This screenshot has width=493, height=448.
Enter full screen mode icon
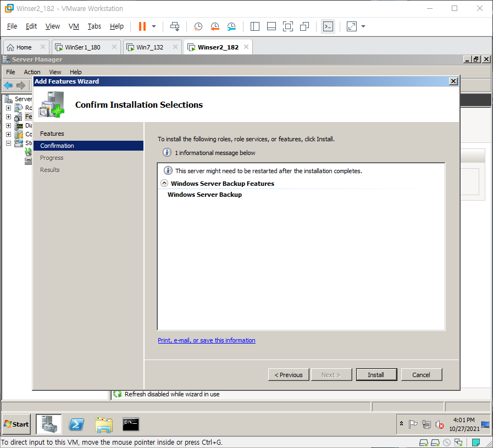287,26
